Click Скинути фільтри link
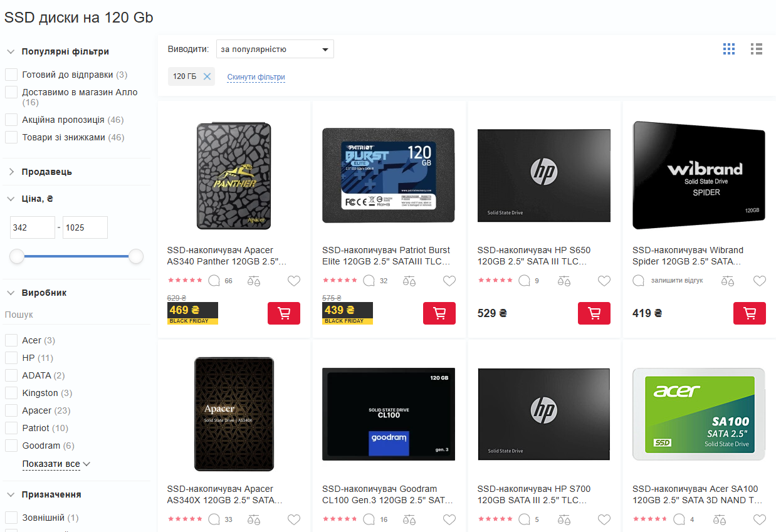 pos(256,77)
